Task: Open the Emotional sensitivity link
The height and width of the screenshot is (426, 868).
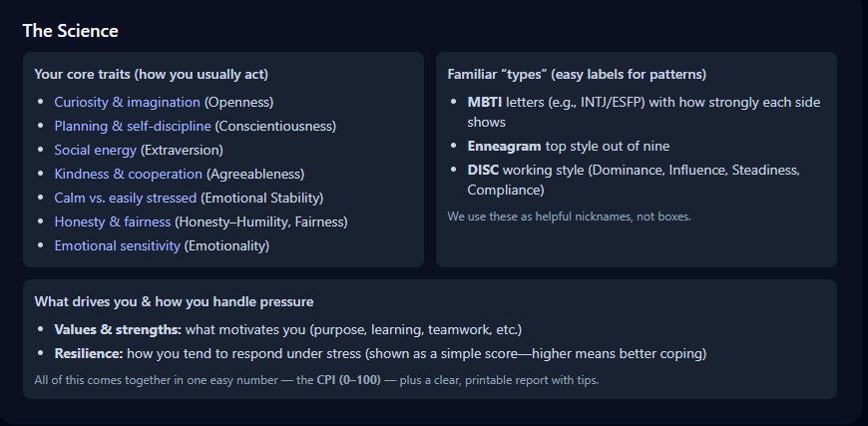Action: (x=118, y=245)
